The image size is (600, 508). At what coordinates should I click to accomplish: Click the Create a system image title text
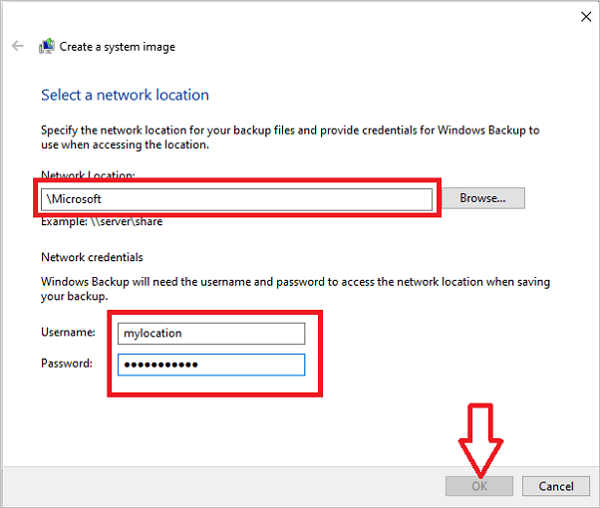(117, 47)
